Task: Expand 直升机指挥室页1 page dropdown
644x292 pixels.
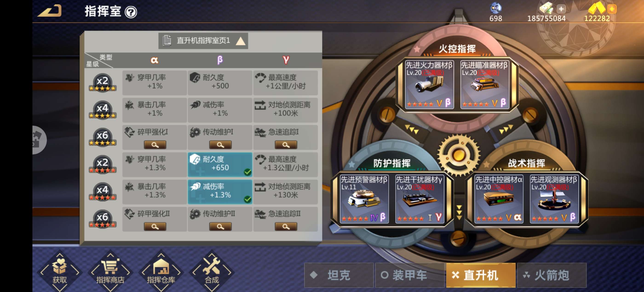Action: tap(203, 41)
